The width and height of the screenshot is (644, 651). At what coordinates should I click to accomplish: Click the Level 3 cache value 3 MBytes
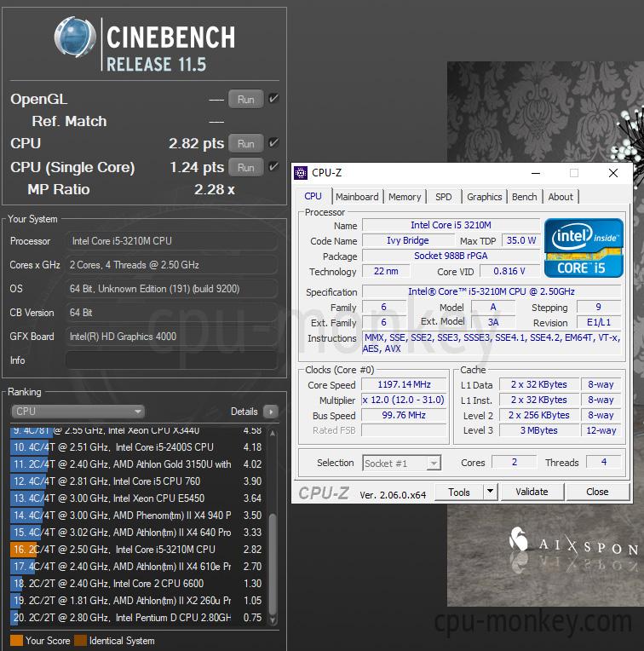click(x=538, y=430)
